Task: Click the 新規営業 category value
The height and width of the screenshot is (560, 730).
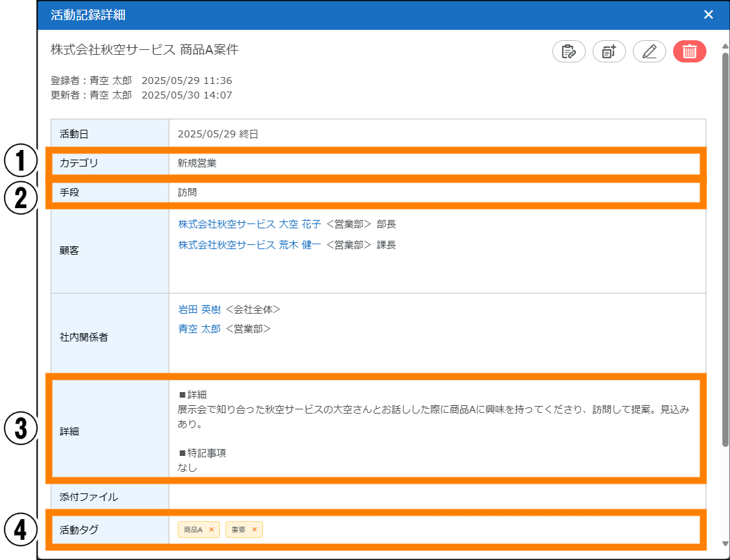Action: click(197, 163)
